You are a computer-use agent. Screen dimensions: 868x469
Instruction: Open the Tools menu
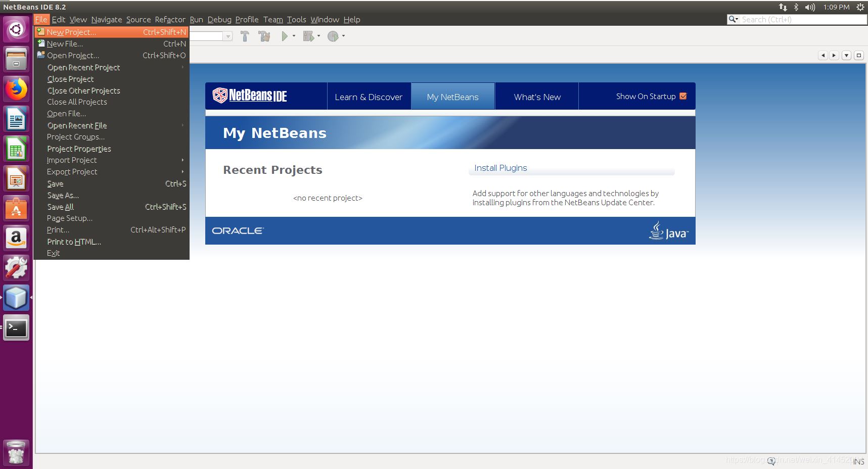point(297,20)
